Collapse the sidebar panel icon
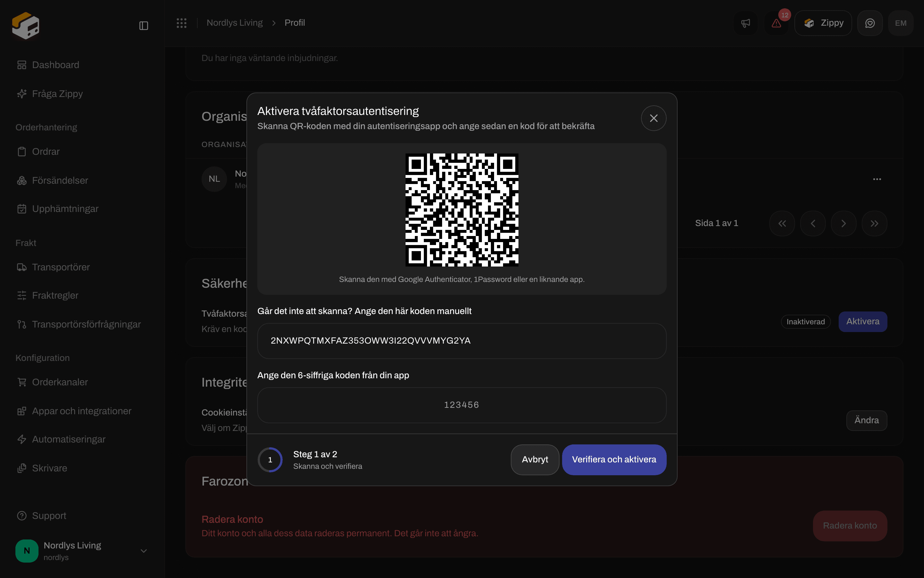The height and width of the screenshot is (578, 924). click(x=143, y=26)
